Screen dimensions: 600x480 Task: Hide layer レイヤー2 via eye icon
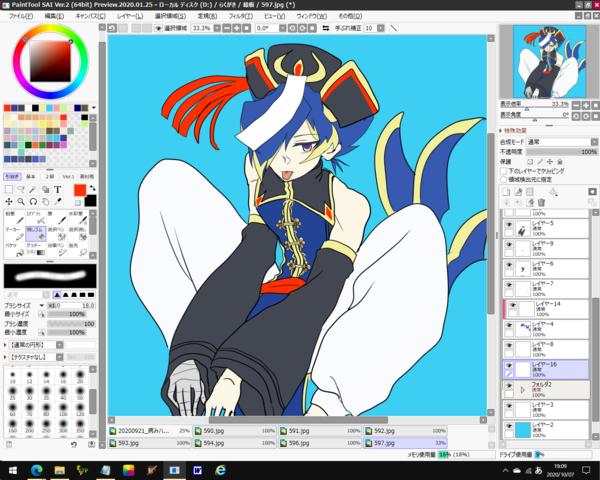pos(509,426)
